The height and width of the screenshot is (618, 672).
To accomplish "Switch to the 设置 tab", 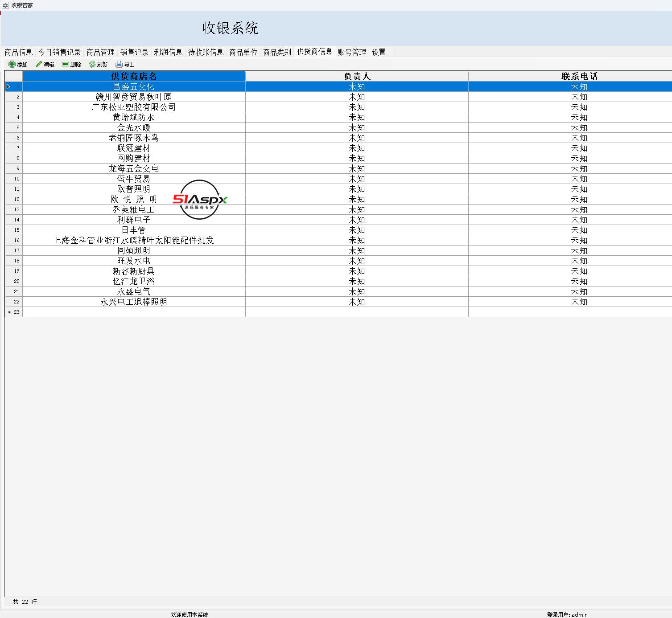I will [x=379, y=52].
